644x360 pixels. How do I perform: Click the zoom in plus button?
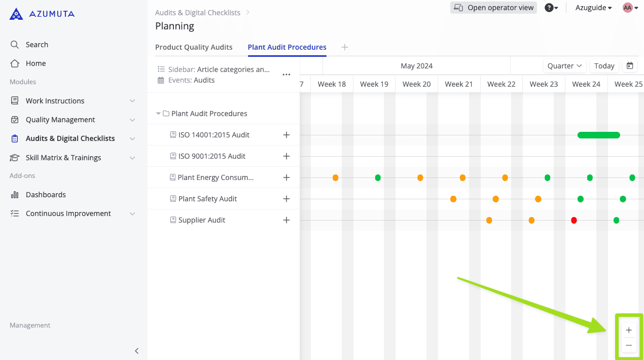click(x=629, y=330)
